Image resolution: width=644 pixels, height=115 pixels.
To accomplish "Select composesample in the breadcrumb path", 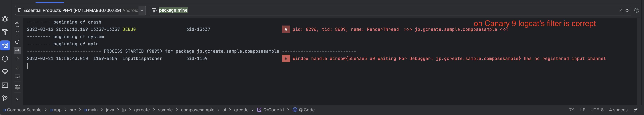I will pos(197,110).
